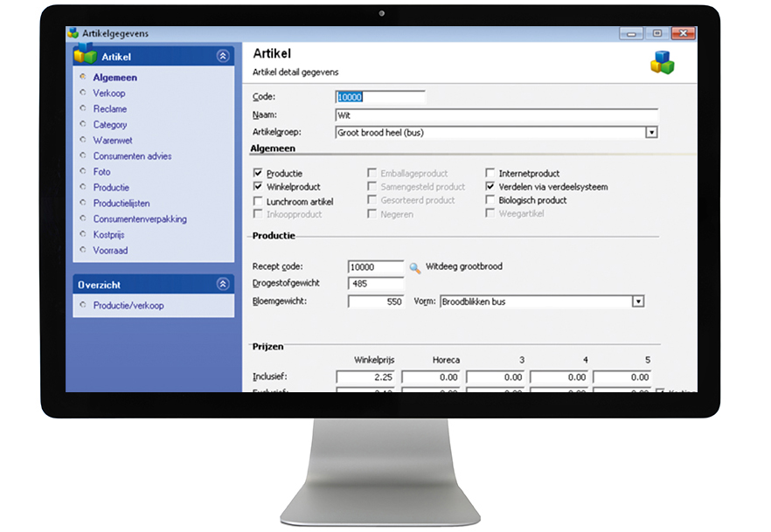This screenshot has height=532, width=771.
Task: Open Productie/verkoop overview
Action: (128, 306)
